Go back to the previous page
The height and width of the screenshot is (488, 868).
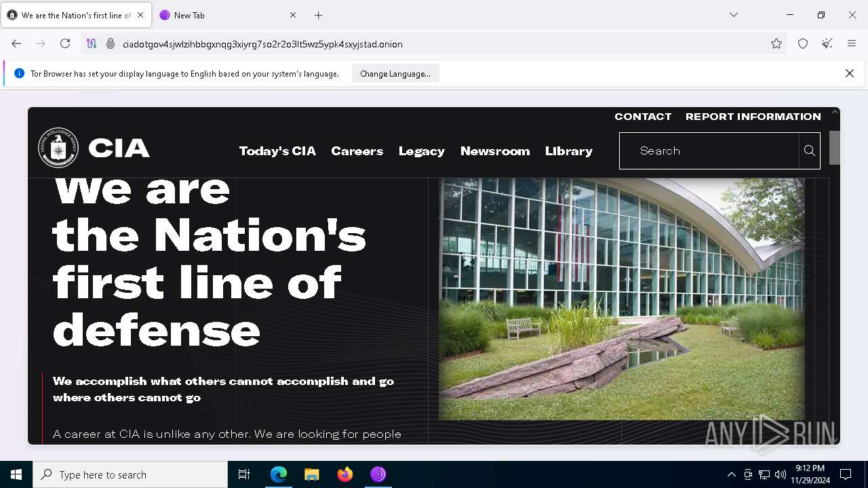click(x=16, y=43)
